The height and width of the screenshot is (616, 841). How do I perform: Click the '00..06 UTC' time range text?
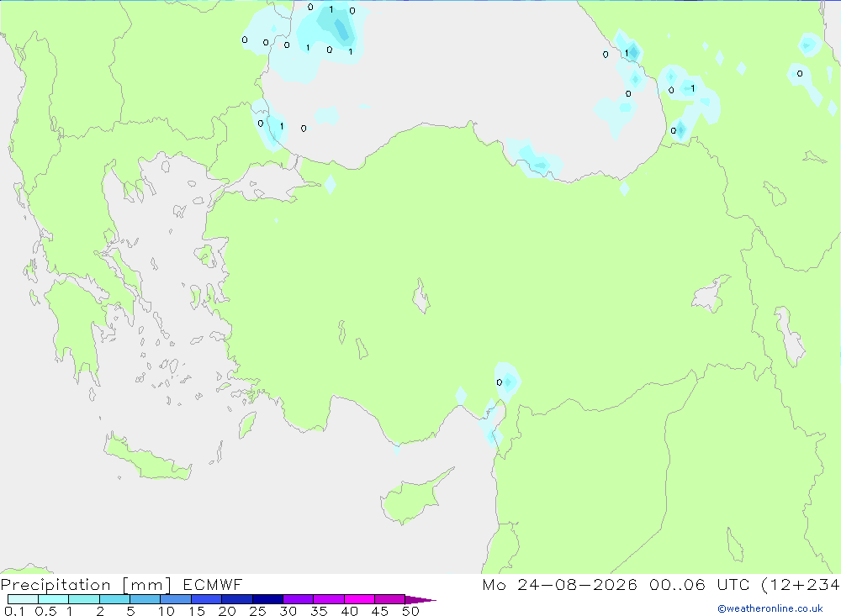698,584
